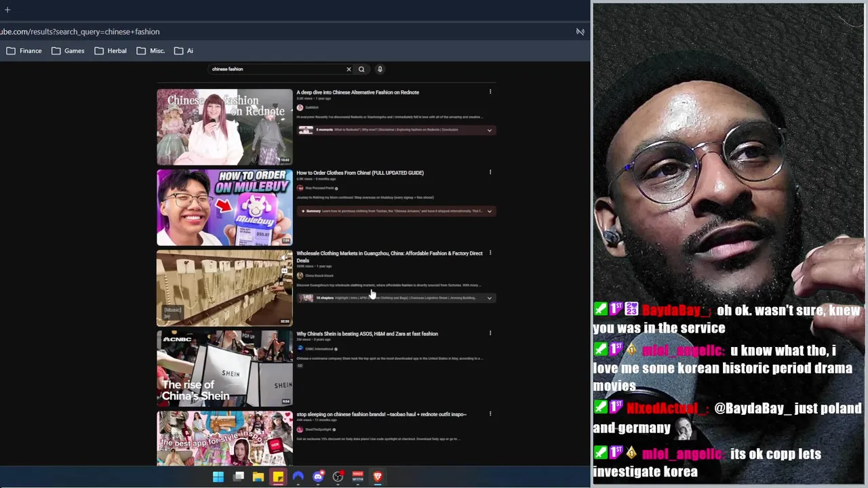
Task: Open the Wholesale Markets video's channel avatar
Action: (300, 275)
